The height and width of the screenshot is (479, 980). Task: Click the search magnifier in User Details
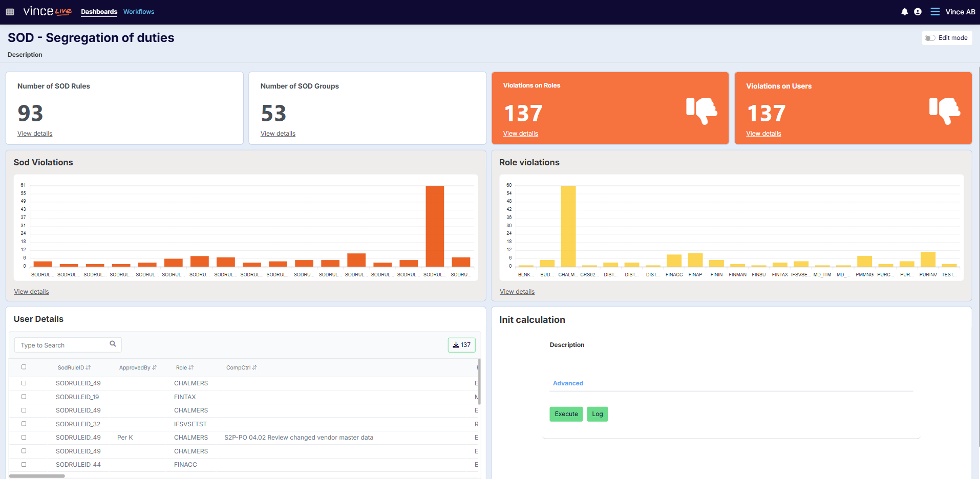pyautogui.click(x=113, y=344)
